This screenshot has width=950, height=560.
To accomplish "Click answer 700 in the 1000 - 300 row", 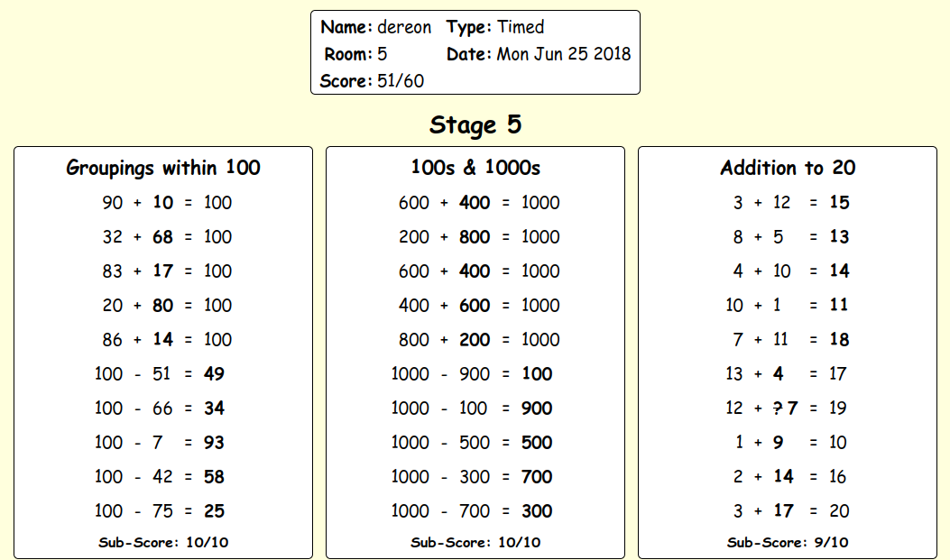I will [x=537, y=476].
